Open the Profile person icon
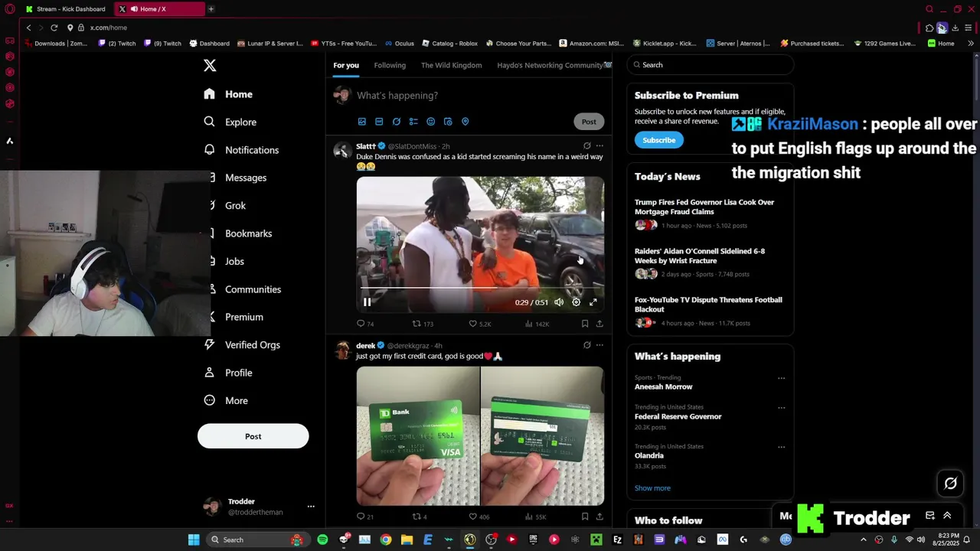980x551 pixels. (x=209, y=373)
